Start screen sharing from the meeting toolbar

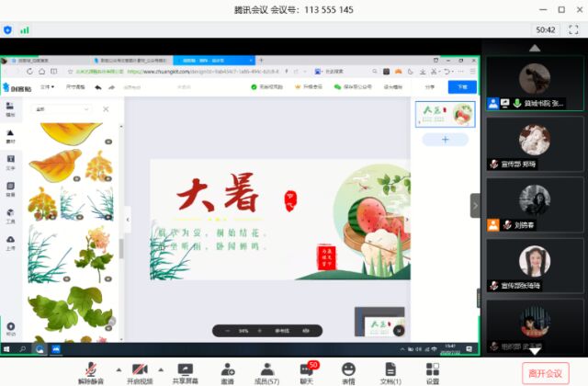point(185,373)
